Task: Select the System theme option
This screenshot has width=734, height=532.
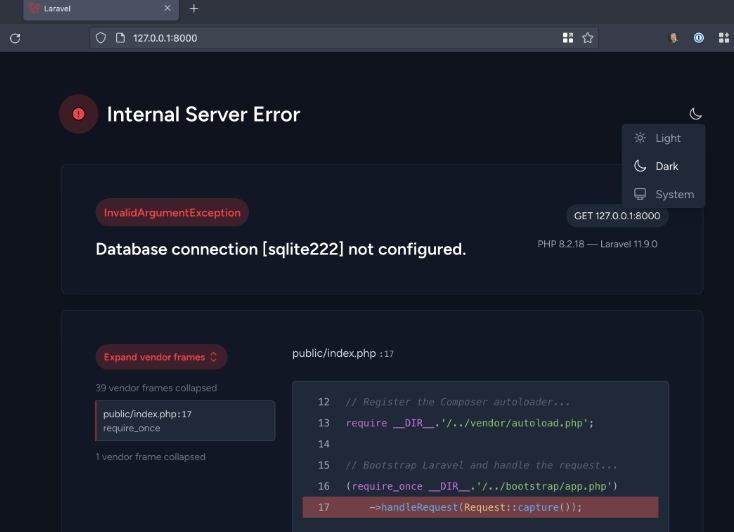Action: [x=663, y=194]
